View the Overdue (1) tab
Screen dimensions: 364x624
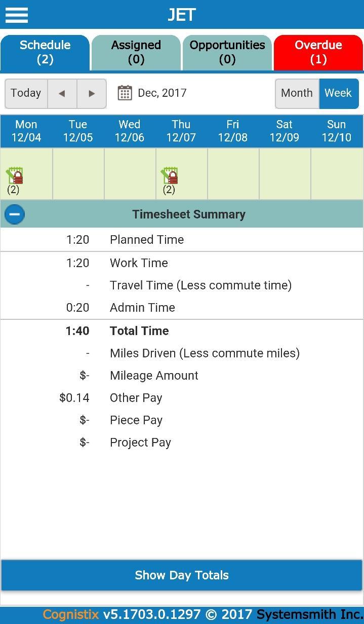tap(318, 52)
